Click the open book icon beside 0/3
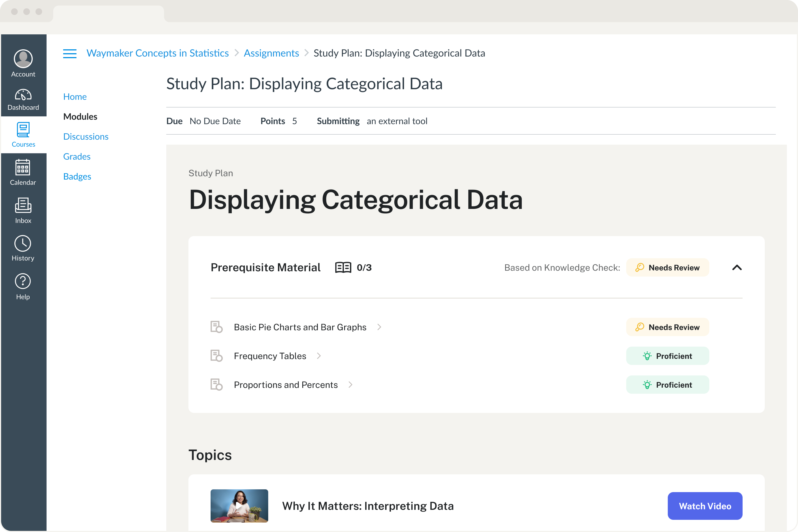This screenshot has height=532, width=798. click(x=343, y=267)
